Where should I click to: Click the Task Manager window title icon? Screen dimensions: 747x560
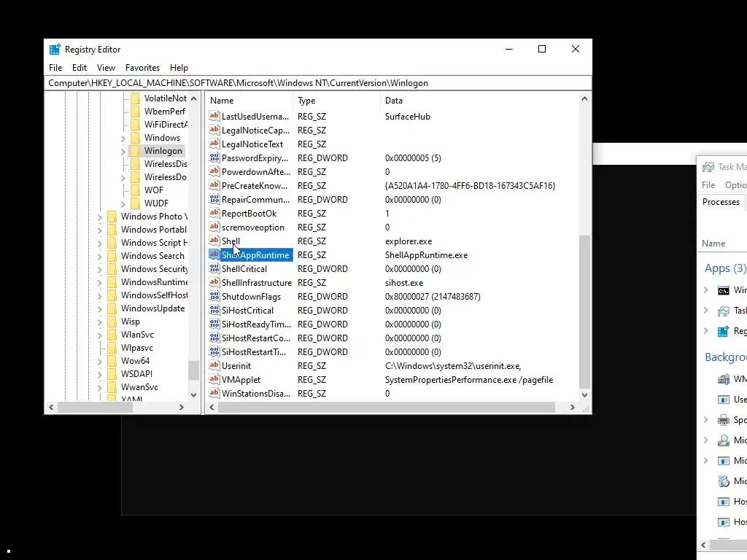[708, 167]
